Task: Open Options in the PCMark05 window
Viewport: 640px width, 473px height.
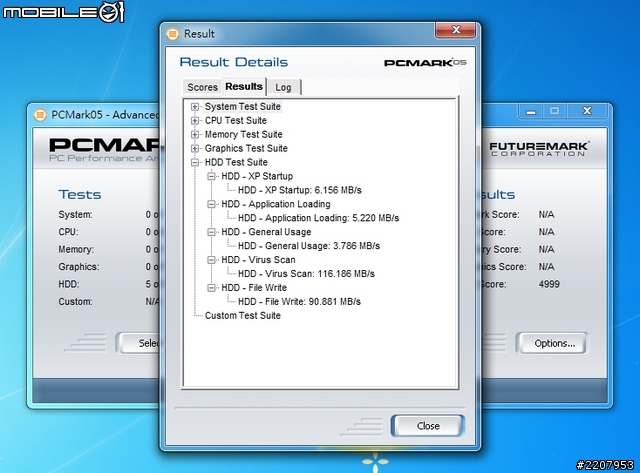Action: (554, 343)
